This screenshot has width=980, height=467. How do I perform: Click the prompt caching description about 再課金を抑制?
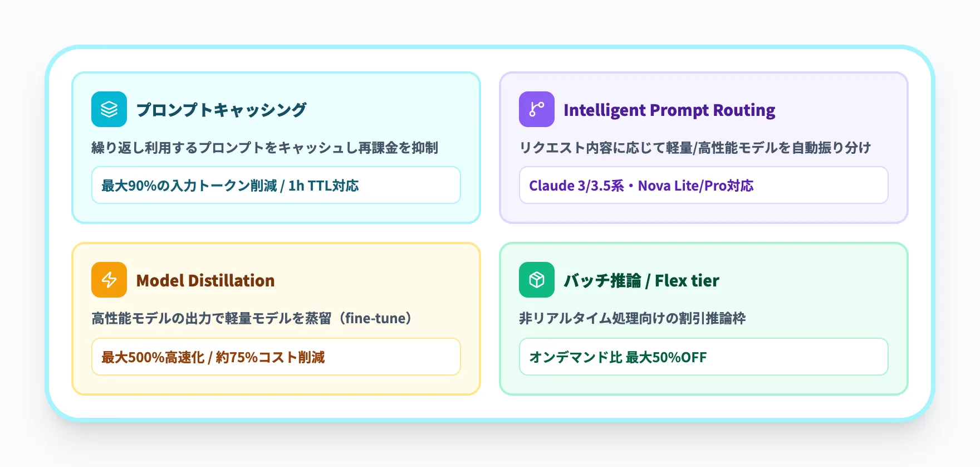coord(265,148)
